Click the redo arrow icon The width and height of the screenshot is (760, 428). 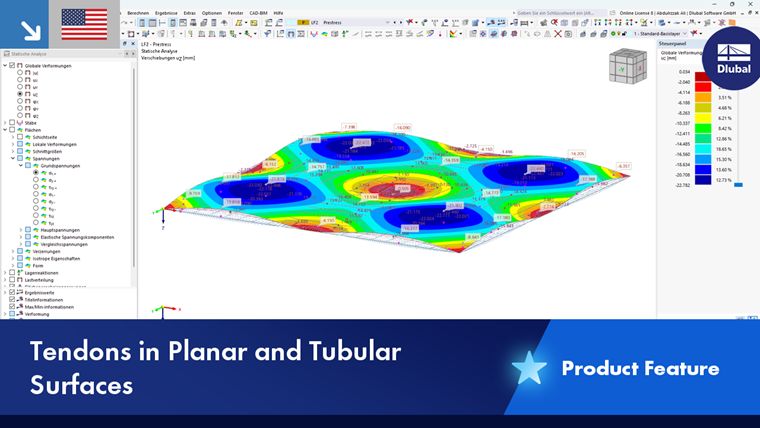(x=125, y=23)
